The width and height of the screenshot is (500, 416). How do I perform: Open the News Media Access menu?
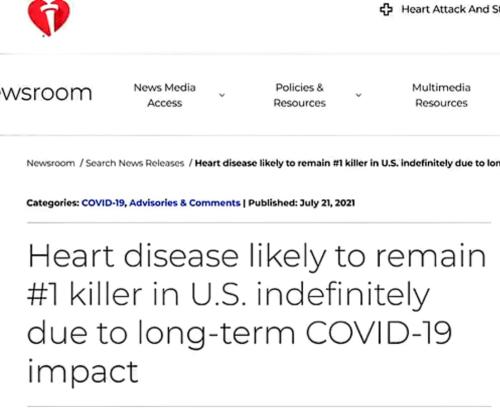pyautogui.click(x=165, y=95)
